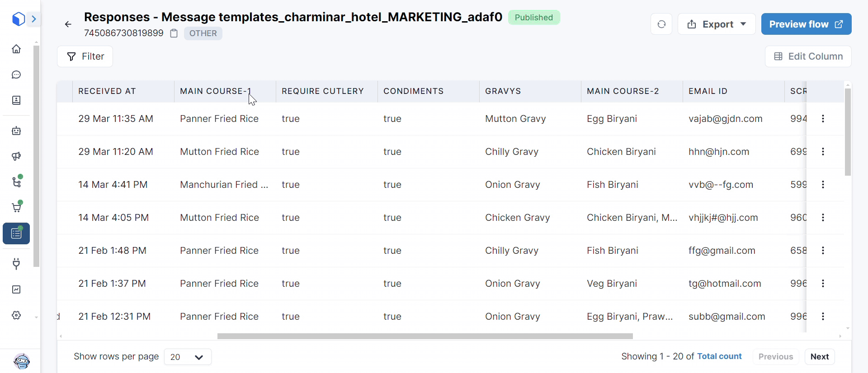Open the settings gear icon in sidebar
Image resolution: width=868 pixels, height=373 pixels.
(x=16, y=315)
